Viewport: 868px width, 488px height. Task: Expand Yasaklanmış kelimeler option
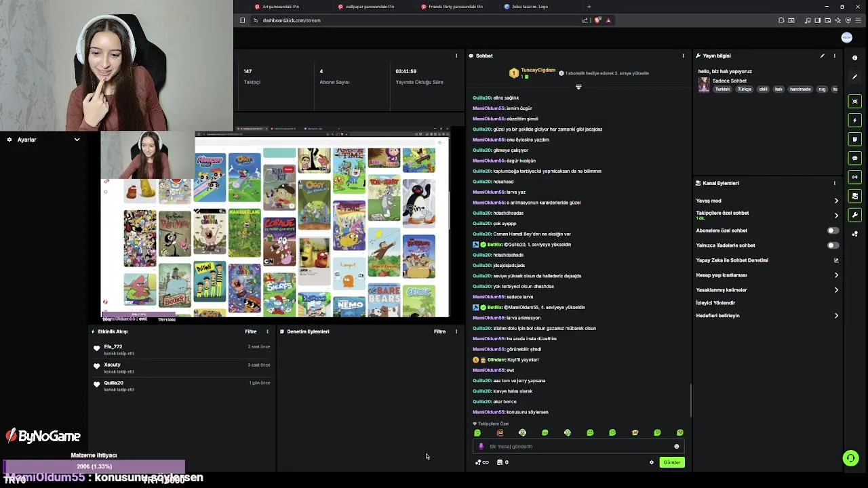coord(836,290)
